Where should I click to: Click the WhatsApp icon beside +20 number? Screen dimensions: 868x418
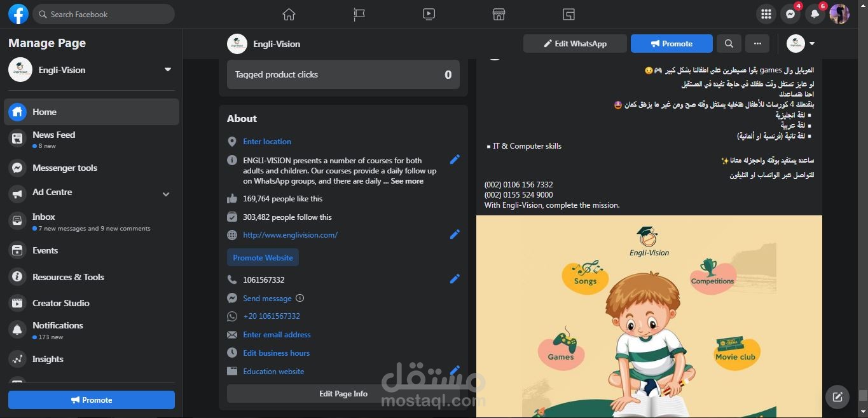pos(232,316)
